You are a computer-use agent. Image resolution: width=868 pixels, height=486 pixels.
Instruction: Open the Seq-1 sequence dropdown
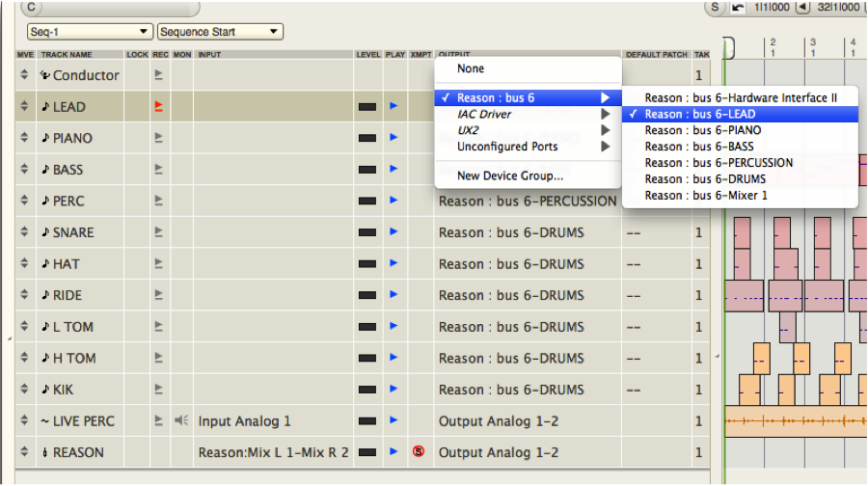89,32
